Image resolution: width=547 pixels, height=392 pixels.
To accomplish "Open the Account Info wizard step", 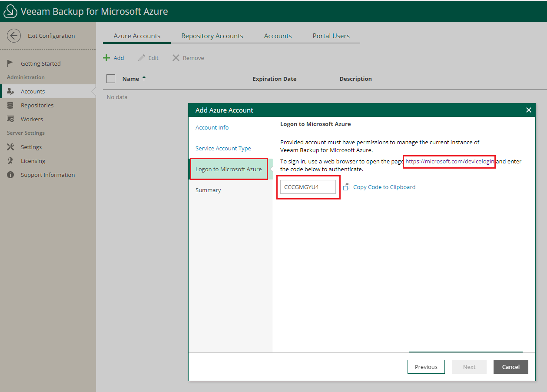I will [212, 127].
